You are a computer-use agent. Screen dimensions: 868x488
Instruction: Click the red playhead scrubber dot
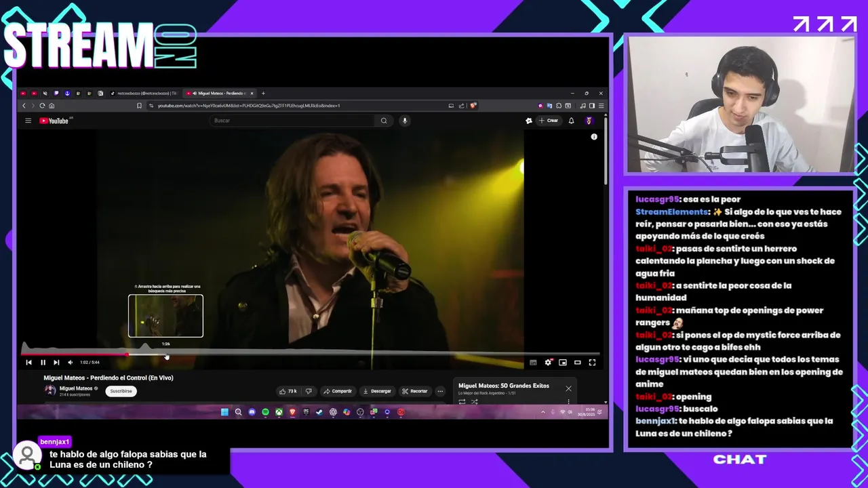coord(127,354)
